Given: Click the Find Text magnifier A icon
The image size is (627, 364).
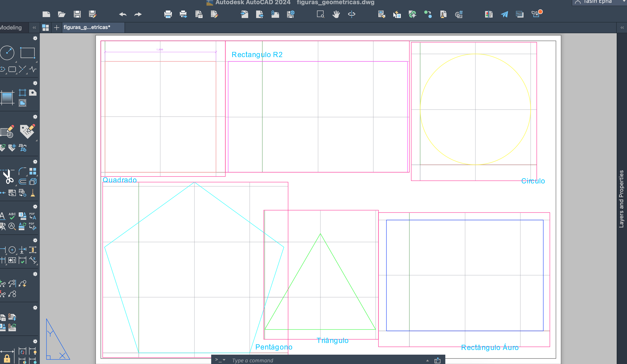Looking at the screenshot, I should click(12, 226).
